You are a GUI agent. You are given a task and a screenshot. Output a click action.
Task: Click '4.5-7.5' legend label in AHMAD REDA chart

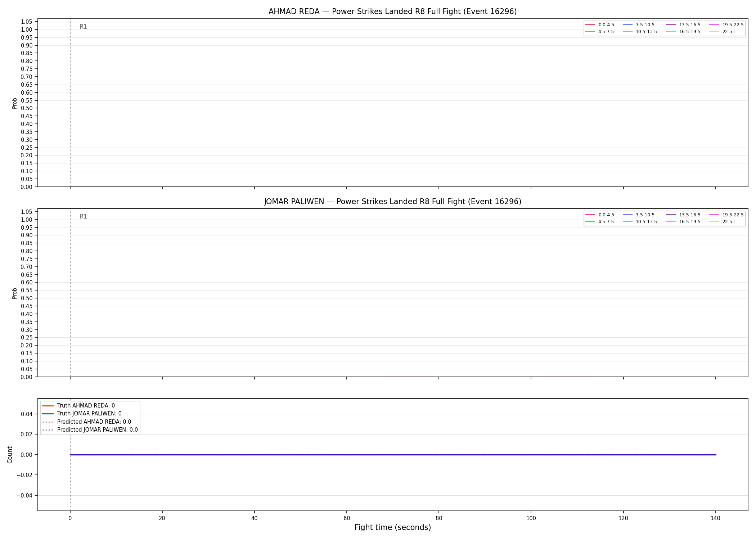(x=606, y=32)
